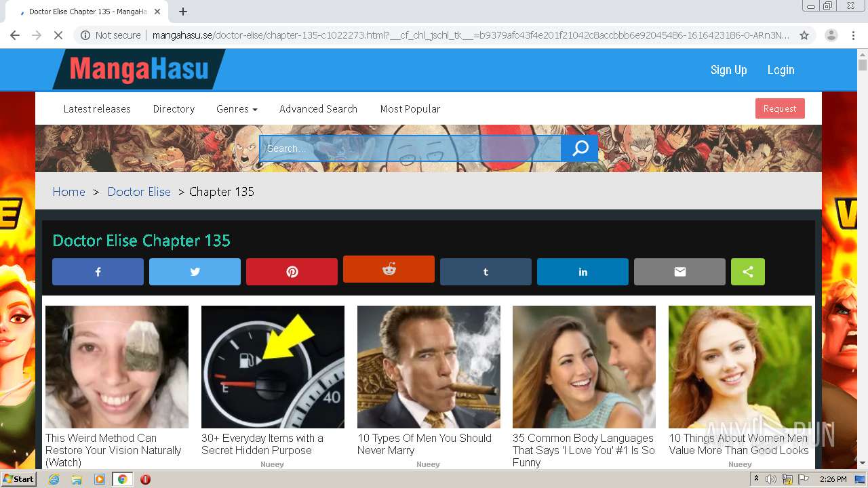Open fuel gauge 'Everyday Items' ad thumbnail
Image resolution: width=868 pixels, height=488 pixels.
273,367
